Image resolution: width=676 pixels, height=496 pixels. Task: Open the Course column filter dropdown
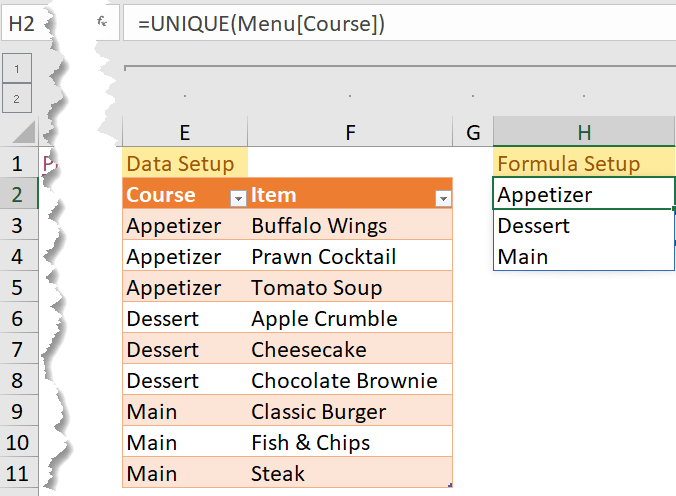pos(237,199)
